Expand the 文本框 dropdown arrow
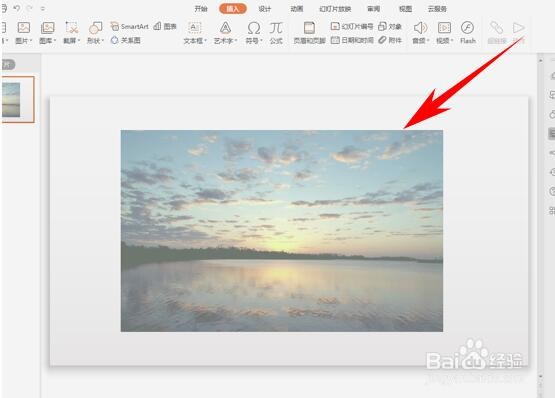Viewport: 555px width, 398px height. [x=205, y=41]
